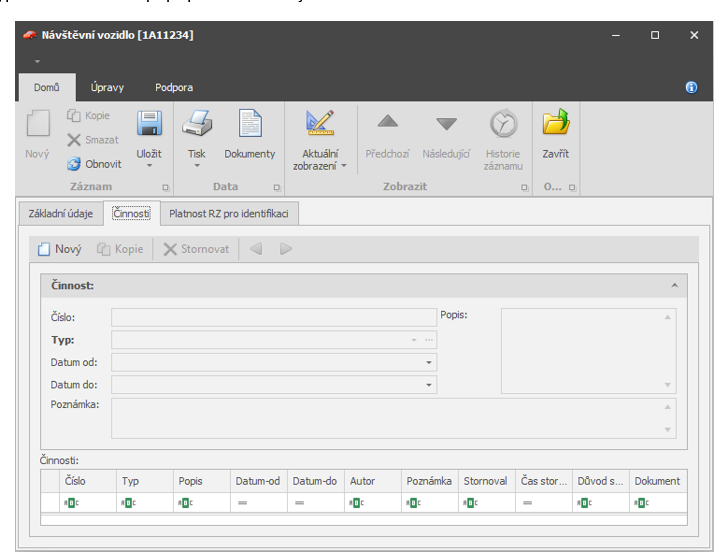Sort by the Datum-do column header
This screenshot has height=557, width=727.
(316, 481)
